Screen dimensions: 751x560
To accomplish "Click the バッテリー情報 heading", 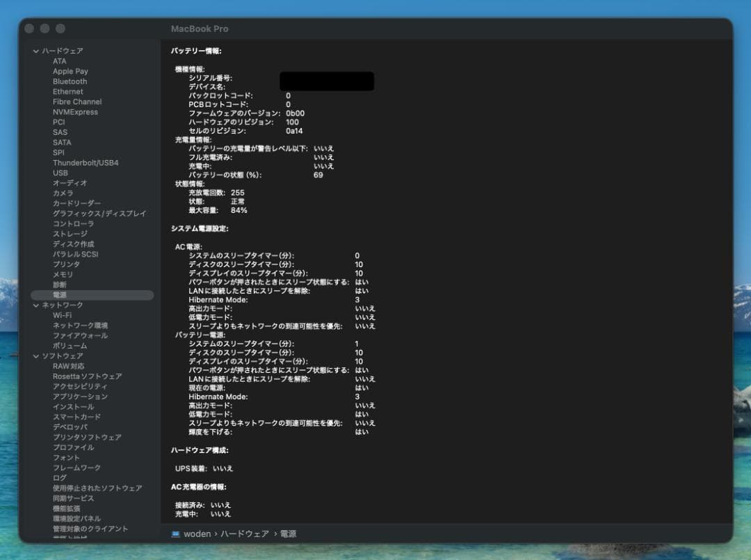I will pos(196,51).
